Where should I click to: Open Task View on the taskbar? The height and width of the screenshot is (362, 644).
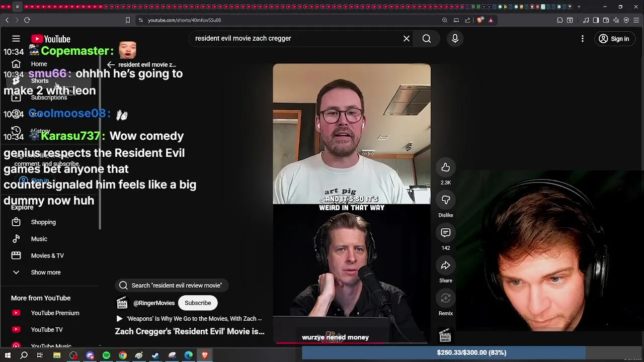[40, 355]
